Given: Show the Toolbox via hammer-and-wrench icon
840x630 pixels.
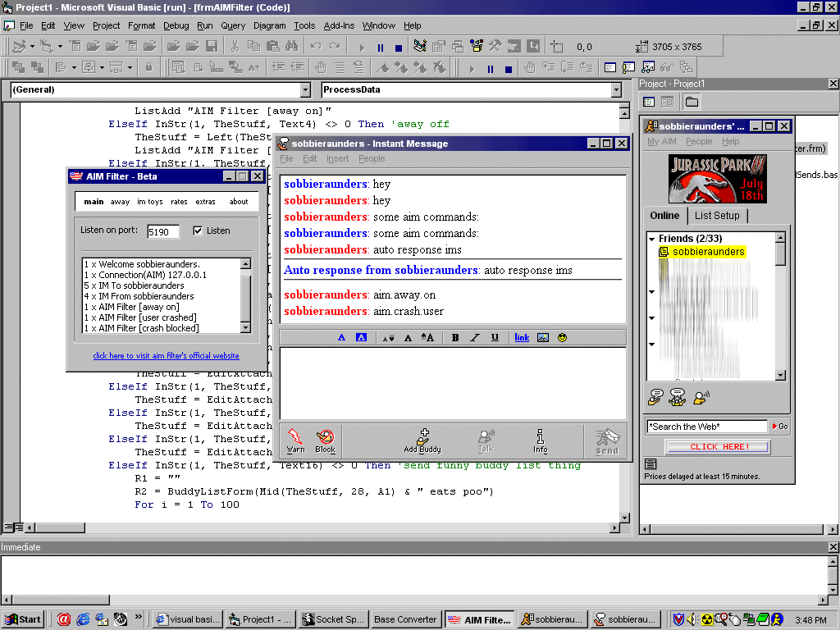Looking at the screenshot, I should (495, 47).
